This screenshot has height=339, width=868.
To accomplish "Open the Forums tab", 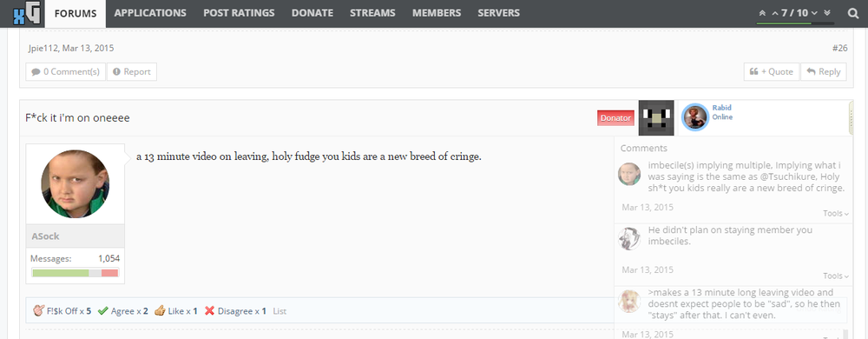I will coord(76,13).
